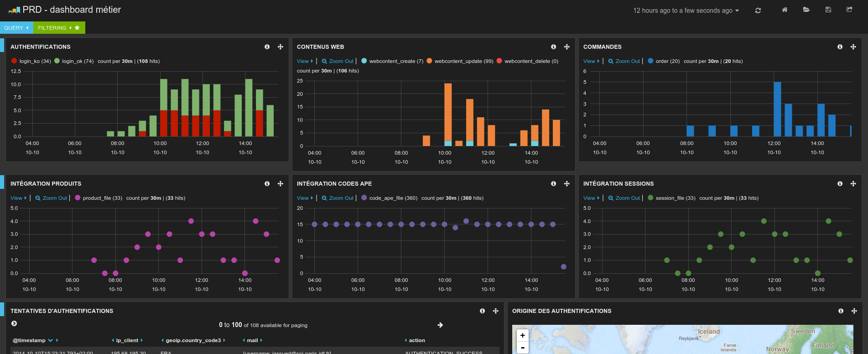Click the blue order legend color dot
This screenshot has height=354, width=868.
(x=650, y=61)
